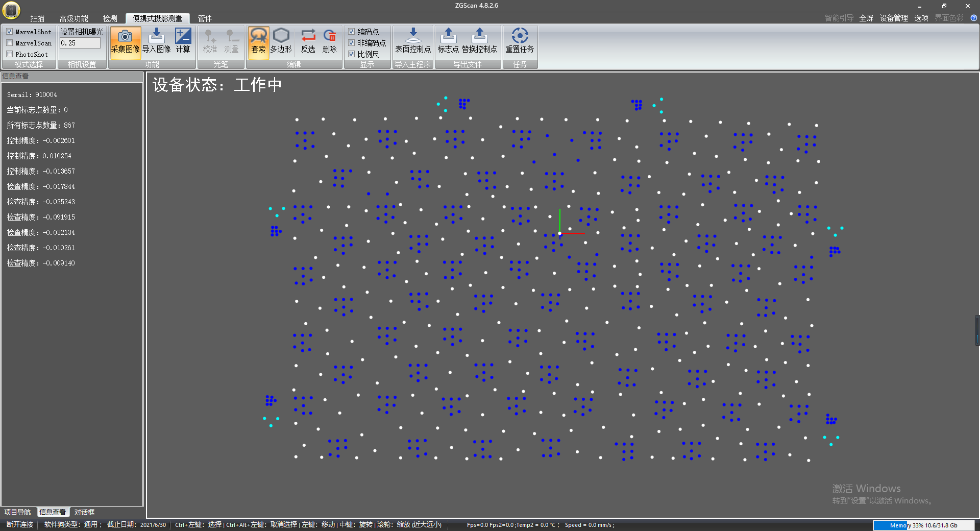Export 标志点 marker points file
The width and height of the screenshot is (980, 531).
448,37
